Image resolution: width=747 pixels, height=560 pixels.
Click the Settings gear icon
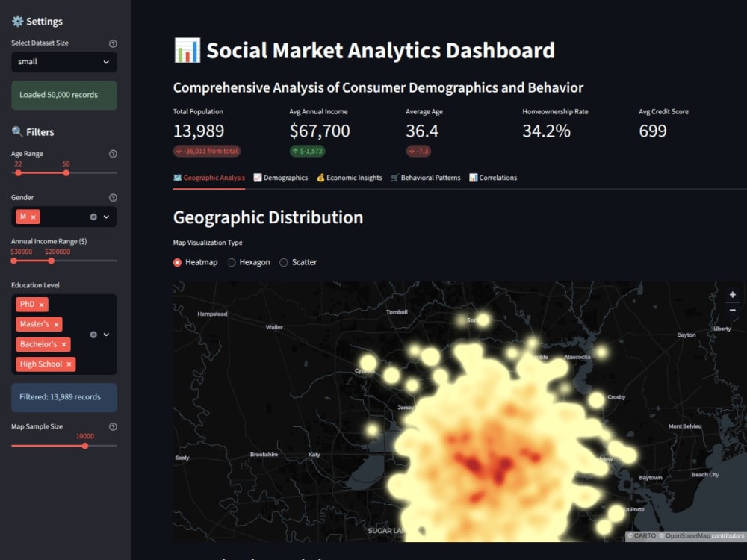click(17, 21)
